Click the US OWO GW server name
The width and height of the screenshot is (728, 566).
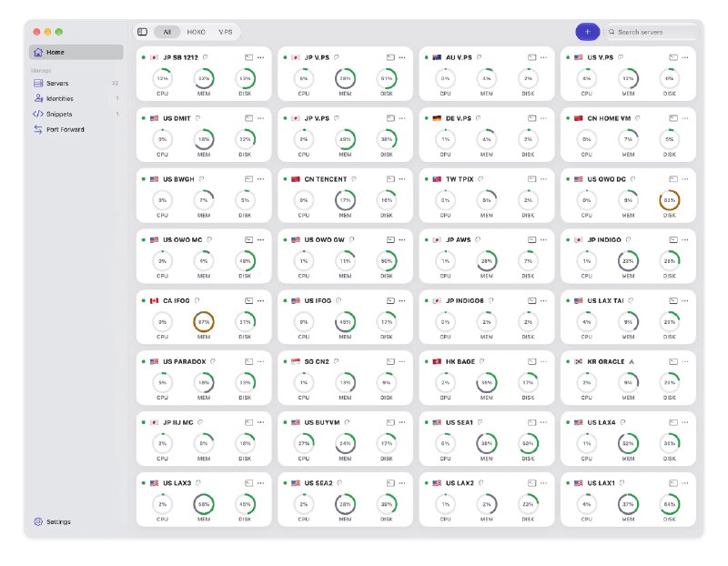pos(325,240)
